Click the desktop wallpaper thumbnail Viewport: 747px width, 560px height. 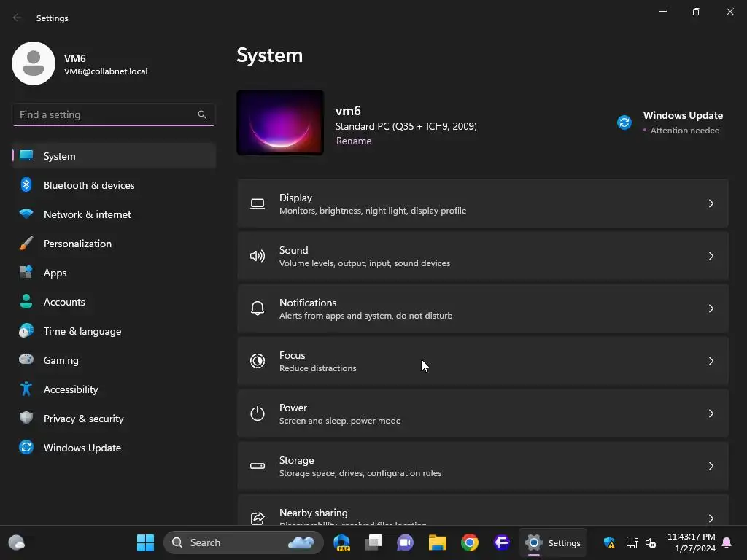(280, 122)
